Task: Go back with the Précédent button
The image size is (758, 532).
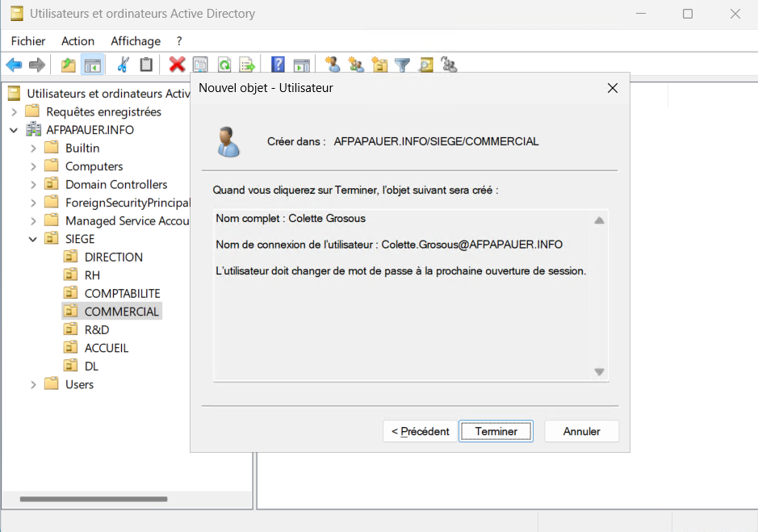Action: (x=420, y=431)
